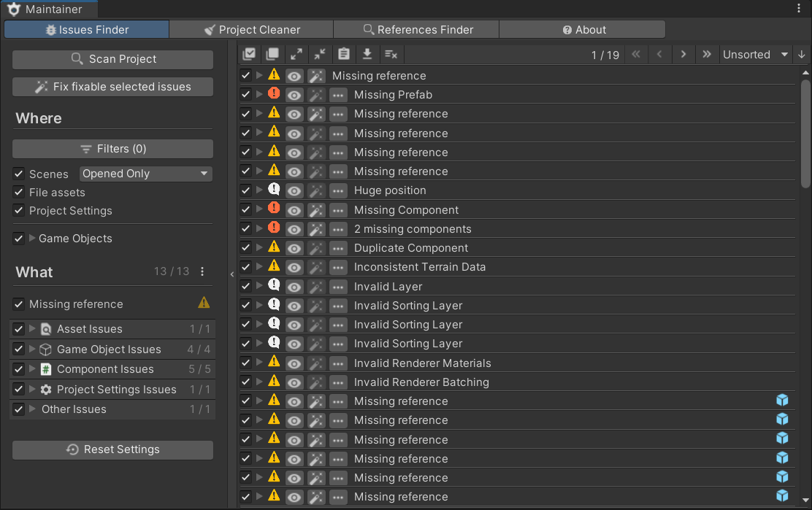Clear results with list-x icon

tap(391, 54)
